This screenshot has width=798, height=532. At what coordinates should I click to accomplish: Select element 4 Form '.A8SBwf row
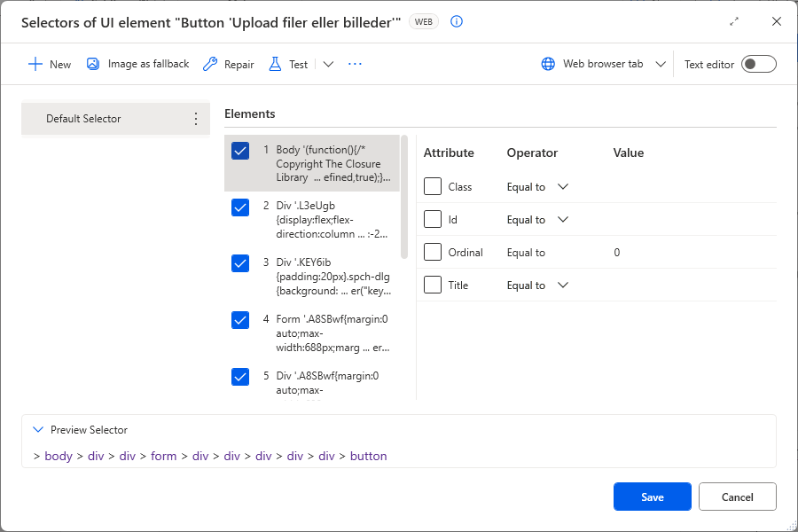[312, 333]
